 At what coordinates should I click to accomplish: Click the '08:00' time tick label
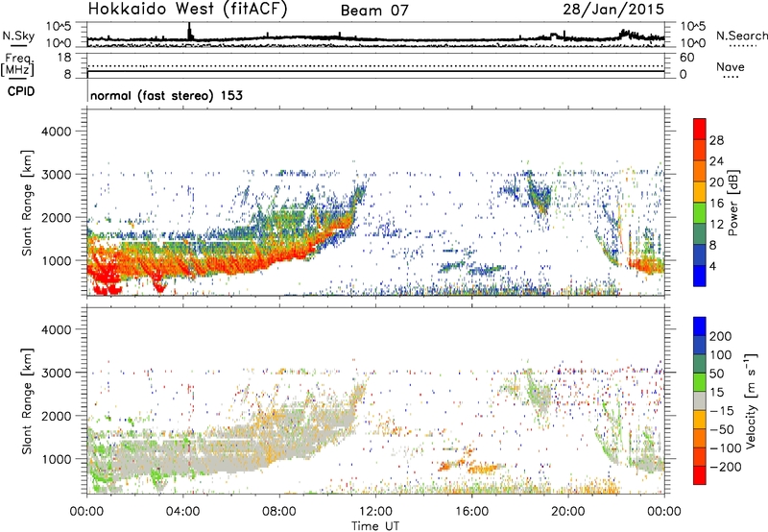point(279,512)
